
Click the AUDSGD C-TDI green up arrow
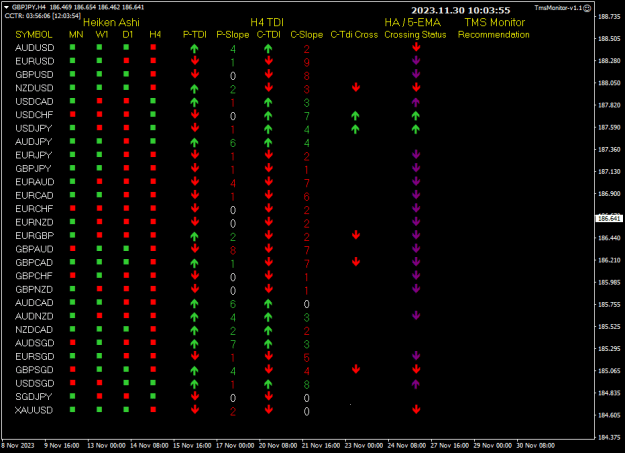coord(268,344)
